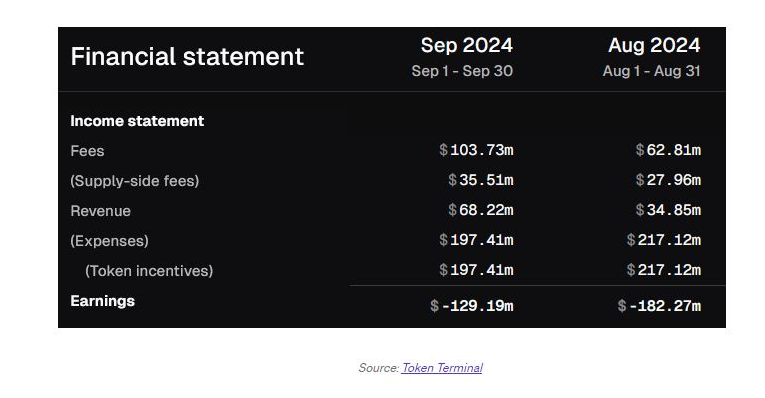Select the Revenue row label
Screen dimensions: 765x398
(x=101, y=211)
